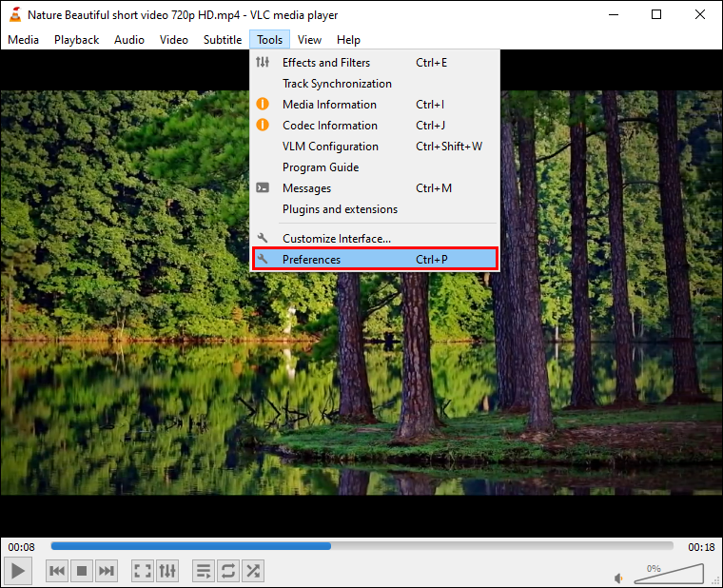Click the VLC cone title bar icon
The height and width of the screenshot is (588, 723).
click(15, 15)
